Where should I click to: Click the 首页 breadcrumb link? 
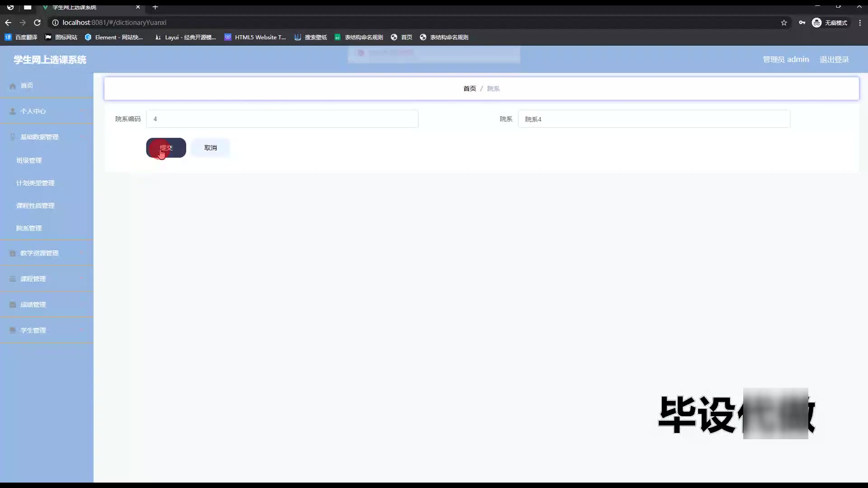[x=469, y=89]
